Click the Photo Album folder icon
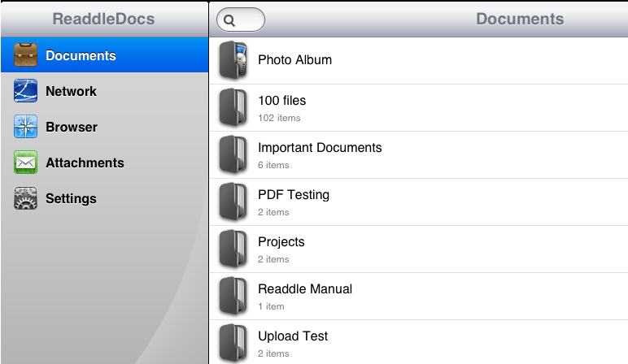 point(233,60)
